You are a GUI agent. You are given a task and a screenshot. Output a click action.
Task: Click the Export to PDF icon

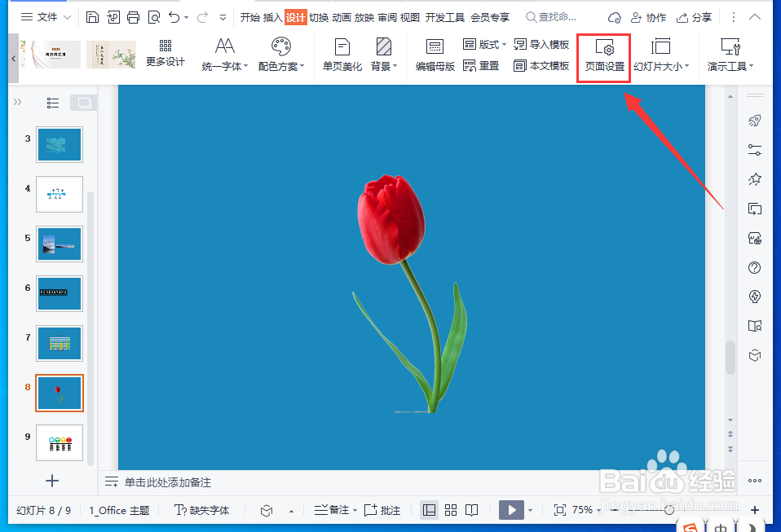point(113,17)
